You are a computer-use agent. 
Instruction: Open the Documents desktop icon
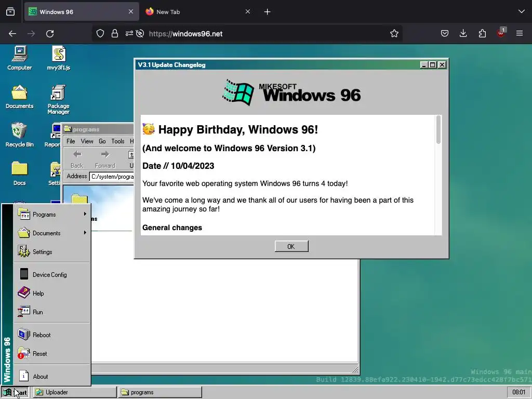point(19,97)
